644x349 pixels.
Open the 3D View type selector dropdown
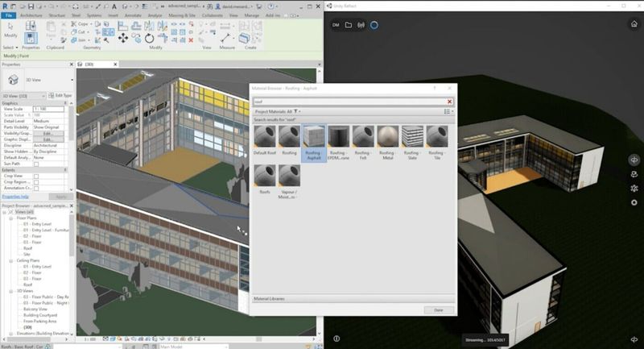(72, 80)
